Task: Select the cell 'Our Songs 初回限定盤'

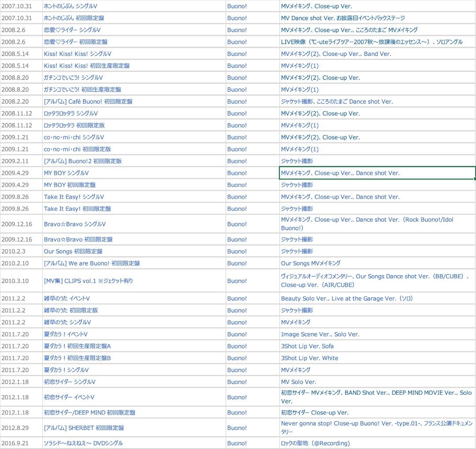Action: pos(134,251)
